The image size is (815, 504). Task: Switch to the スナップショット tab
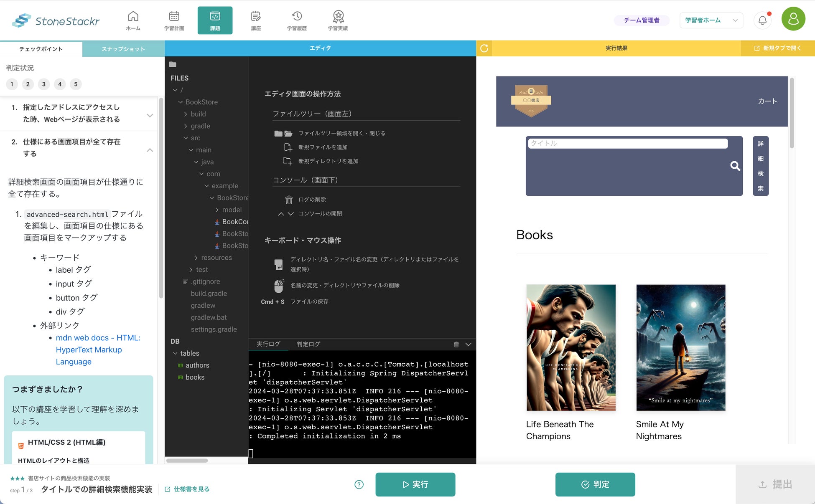[123, 49]
